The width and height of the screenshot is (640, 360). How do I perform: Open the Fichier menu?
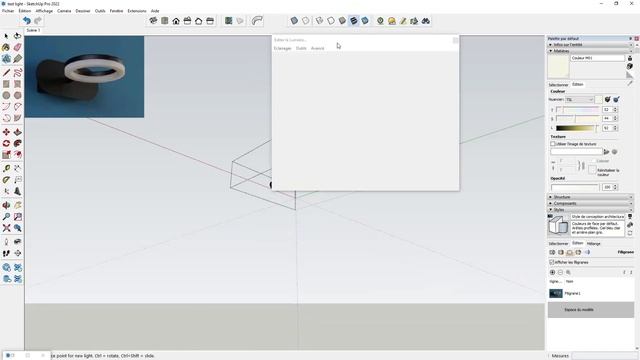coord(8,11)
